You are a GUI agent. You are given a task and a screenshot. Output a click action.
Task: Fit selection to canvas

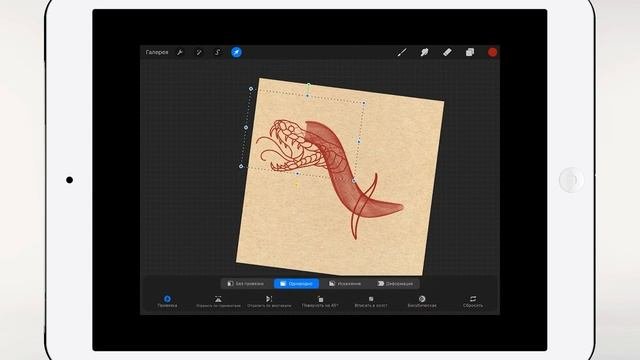tap(371, 302)
